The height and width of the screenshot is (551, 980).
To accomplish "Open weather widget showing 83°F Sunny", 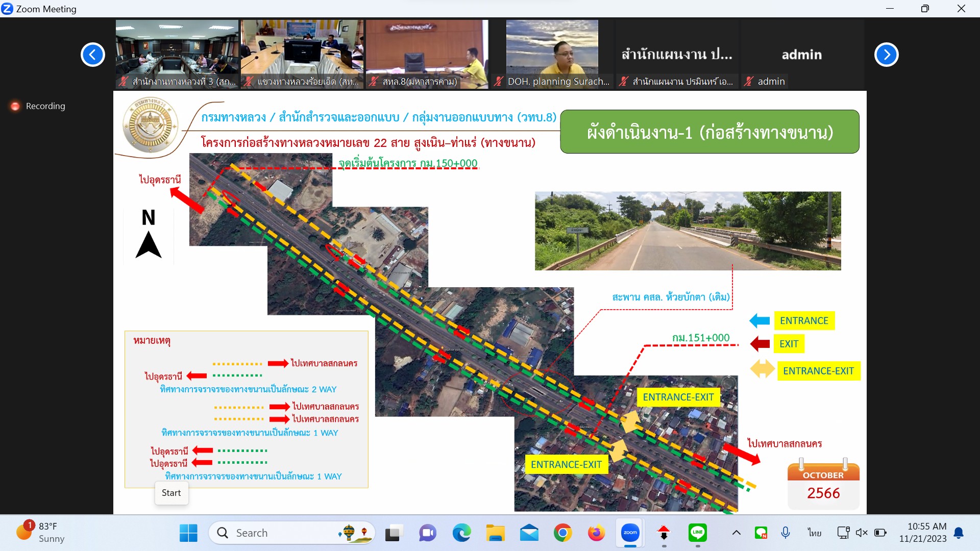I will click(x=41, y=532).
